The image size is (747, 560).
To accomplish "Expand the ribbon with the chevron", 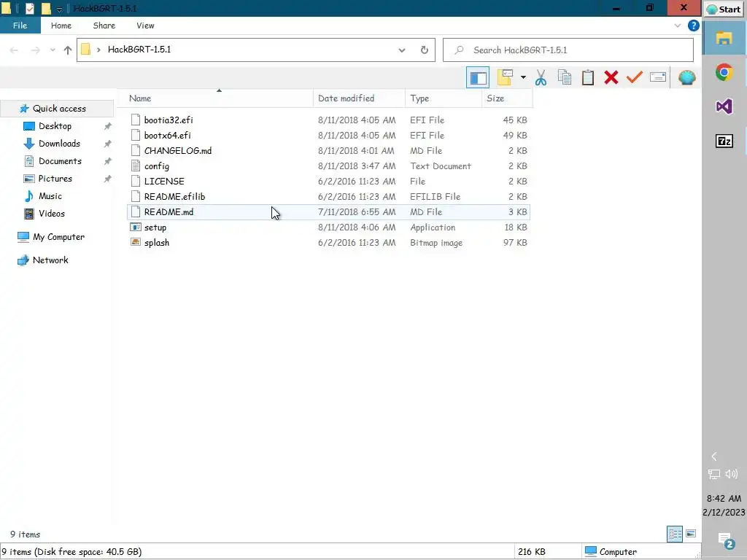I will click(x=678, y=26).
